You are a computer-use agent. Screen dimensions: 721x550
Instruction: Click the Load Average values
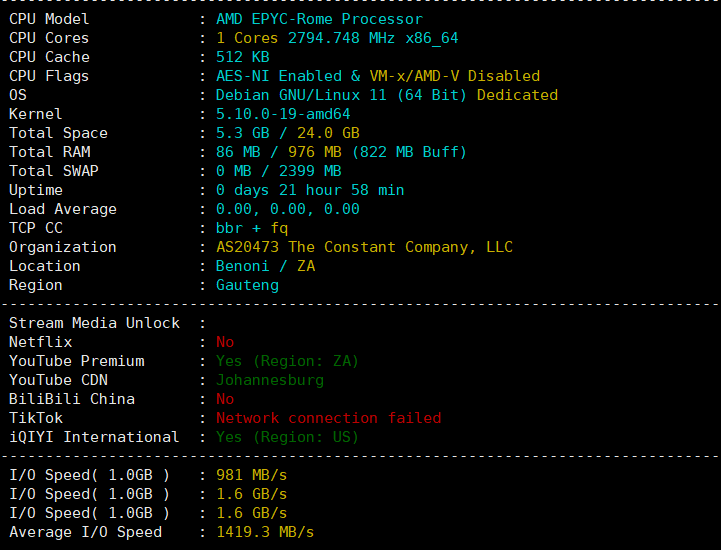[288, 209]
